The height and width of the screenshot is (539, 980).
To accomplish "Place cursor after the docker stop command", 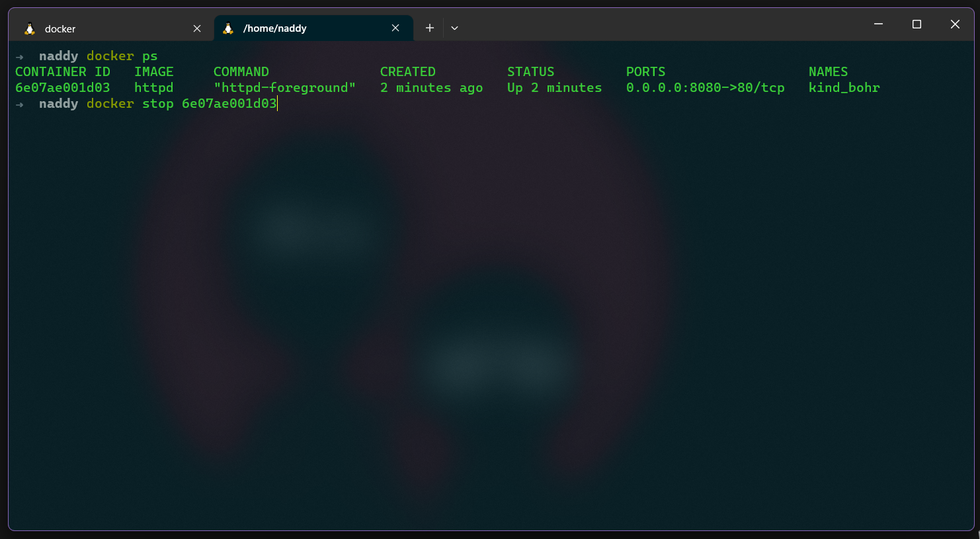I will click(276, 103).
